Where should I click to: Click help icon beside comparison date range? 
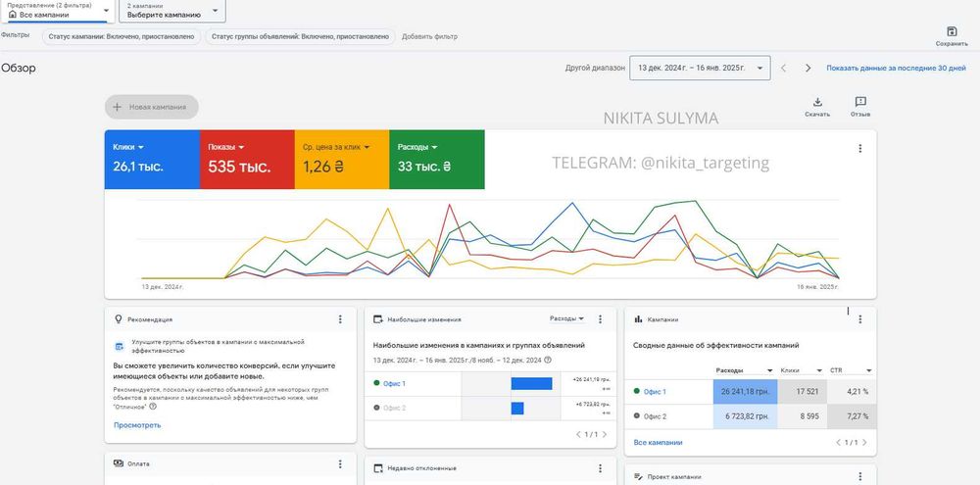[x=548, y=360]
